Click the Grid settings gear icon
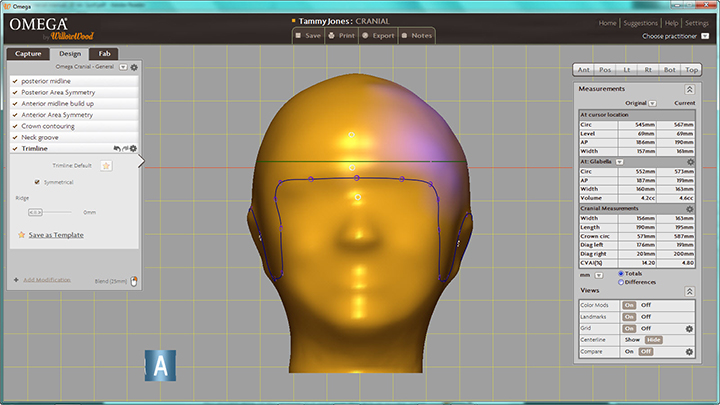Image resolution: width=720 pixels, height=405 pixels. coord(689,328)
